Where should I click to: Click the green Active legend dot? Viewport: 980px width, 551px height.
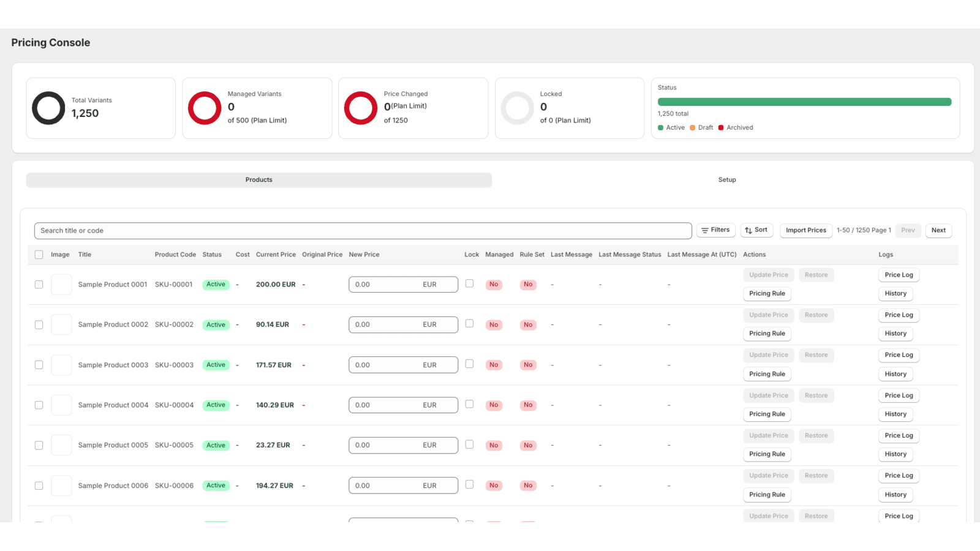(660, 127)
